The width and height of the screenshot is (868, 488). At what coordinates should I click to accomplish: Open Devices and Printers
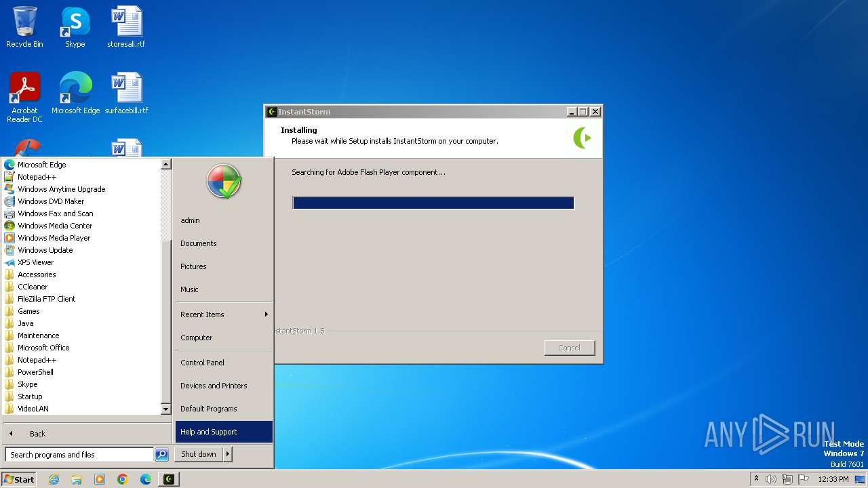click(x=224, y=386)
